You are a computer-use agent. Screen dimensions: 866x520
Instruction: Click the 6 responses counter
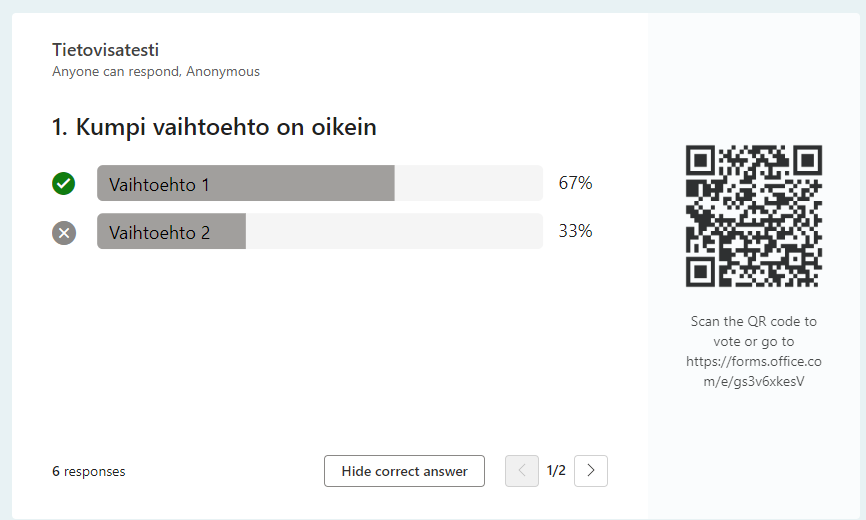coord(89,471)
